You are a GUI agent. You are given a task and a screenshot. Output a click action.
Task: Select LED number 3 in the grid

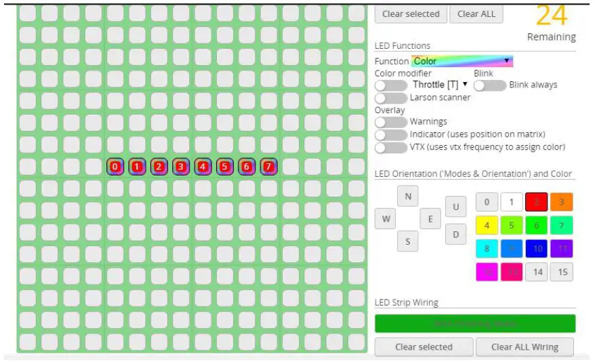[181, 167]
